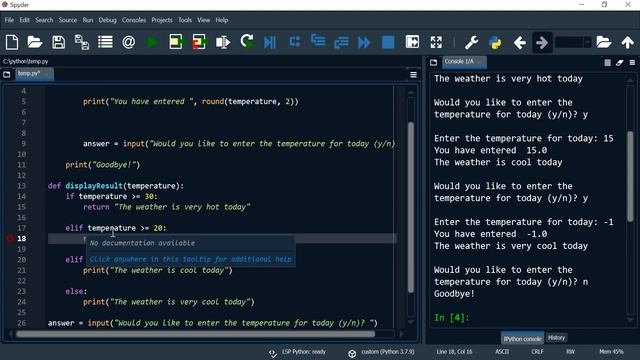Click the editor's vertical scrollbar handle
640x360 pixels.
coord(411,207)
